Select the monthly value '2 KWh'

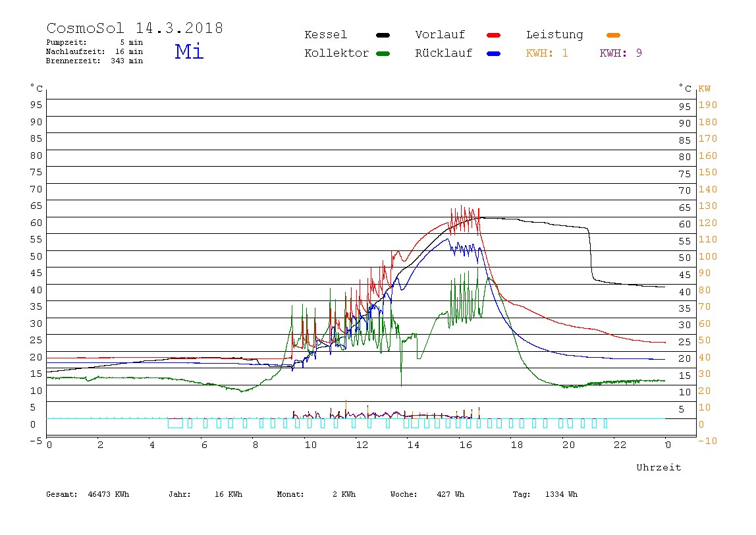[x=344, y=494]
